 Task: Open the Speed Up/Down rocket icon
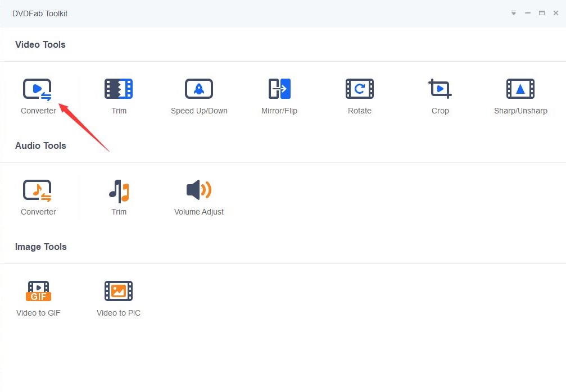click(199, 89)
